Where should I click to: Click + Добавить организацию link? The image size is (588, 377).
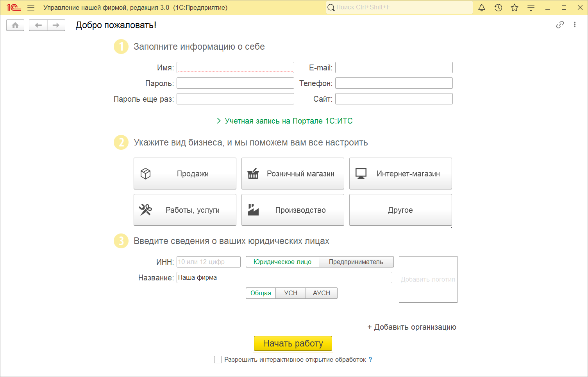pos(412,327)
